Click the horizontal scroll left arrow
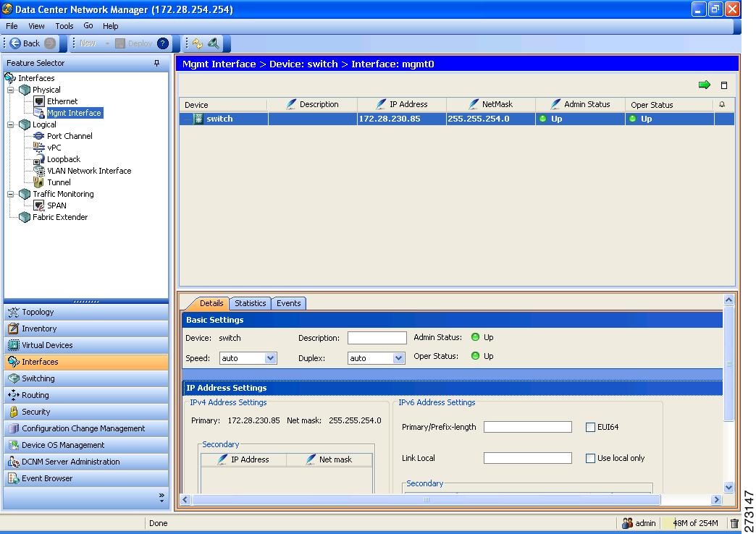756x534 pixels. coord(185,500)
